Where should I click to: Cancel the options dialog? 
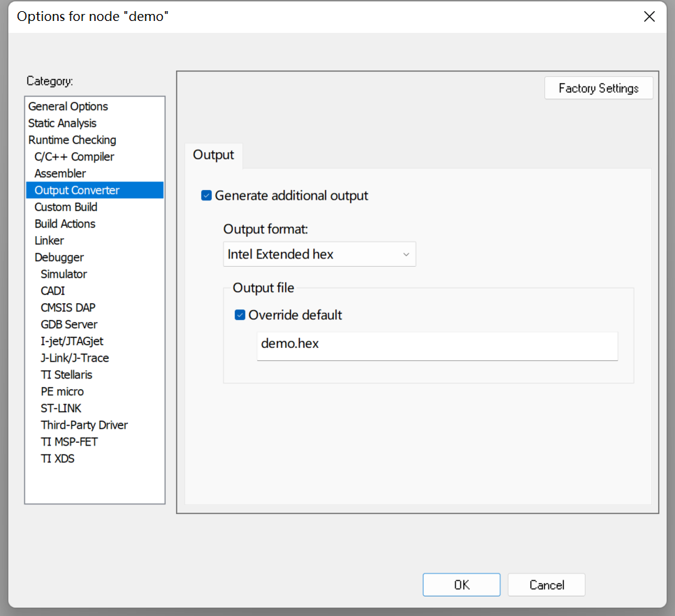(546, 585)
